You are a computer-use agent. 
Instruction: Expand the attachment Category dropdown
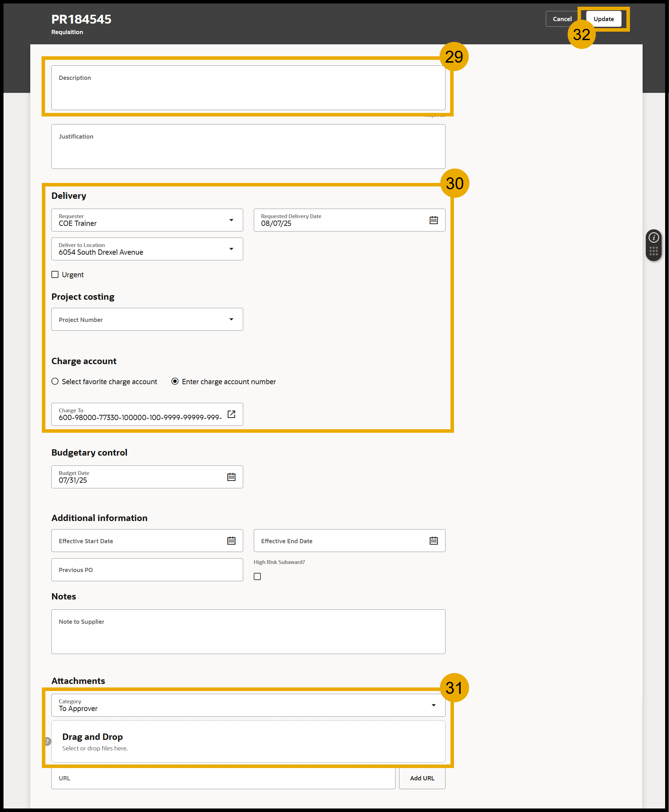click(434, 705)
